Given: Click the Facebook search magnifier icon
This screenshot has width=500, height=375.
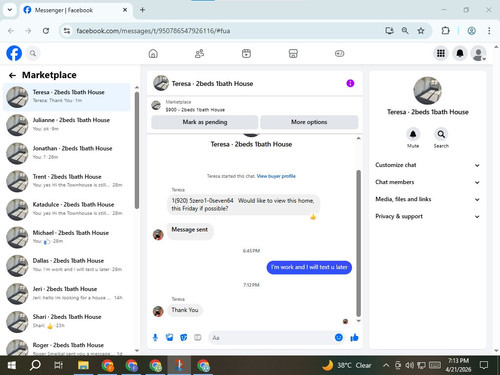Looking at the screenshot, I should tap(33, 53).
